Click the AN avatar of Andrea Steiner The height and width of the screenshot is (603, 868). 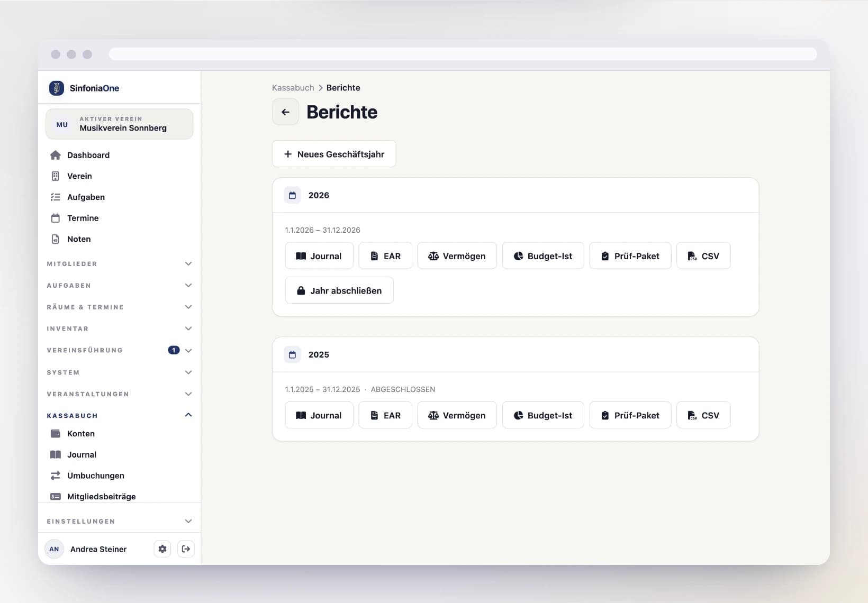point(54,549)
